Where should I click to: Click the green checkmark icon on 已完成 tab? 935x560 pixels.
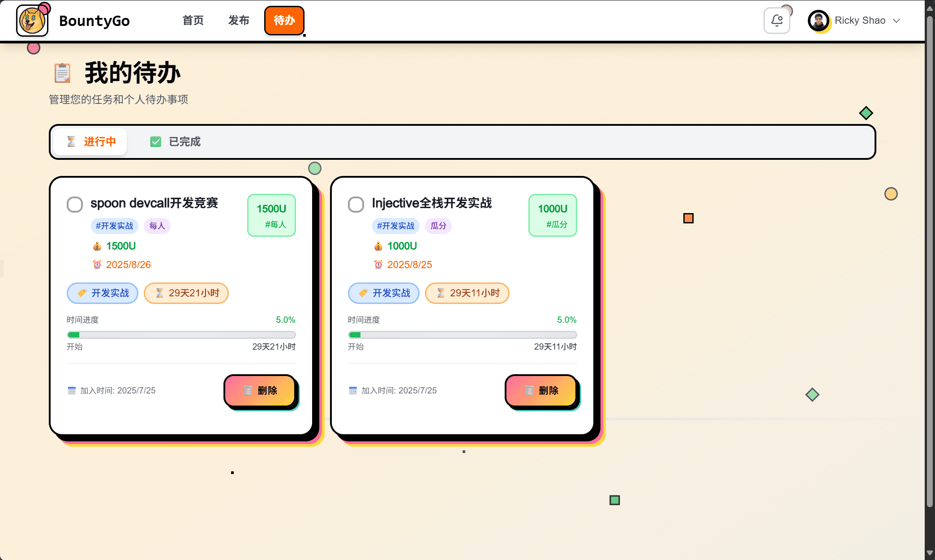(155, 142)
